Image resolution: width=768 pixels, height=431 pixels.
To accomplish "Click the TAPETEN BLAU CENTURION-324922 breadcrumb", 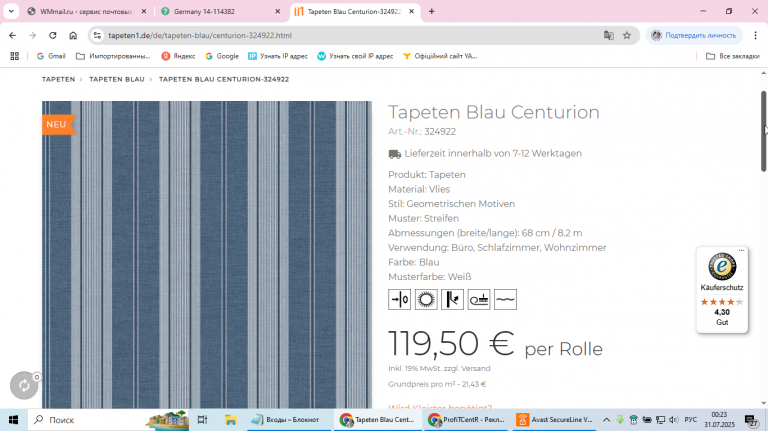I will click(224, 79).
